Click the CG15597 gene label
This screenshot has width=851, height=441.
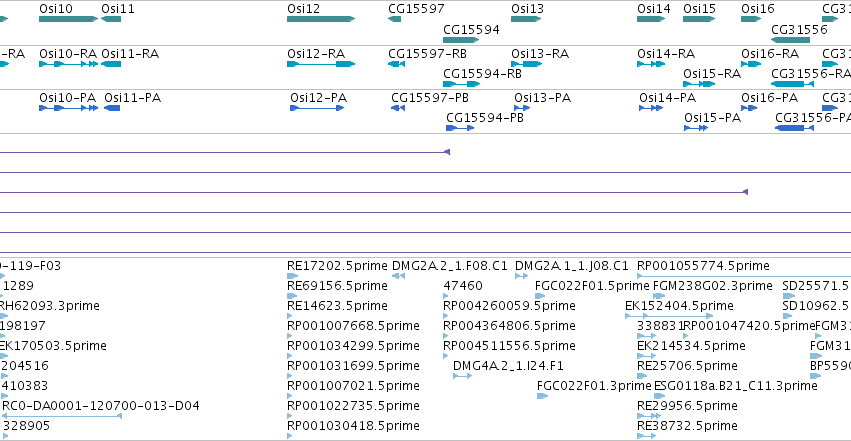point(416,9)
